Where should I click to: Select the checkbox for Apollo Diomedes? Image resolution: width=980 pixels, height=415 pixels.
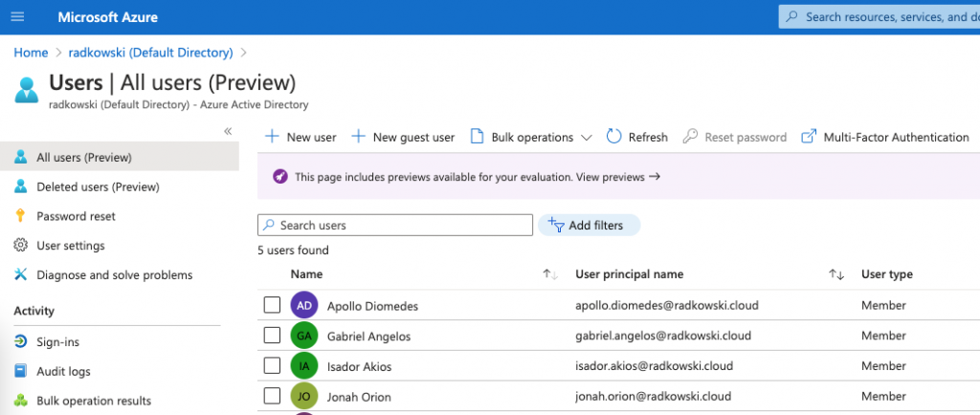[x=272, y=305]
